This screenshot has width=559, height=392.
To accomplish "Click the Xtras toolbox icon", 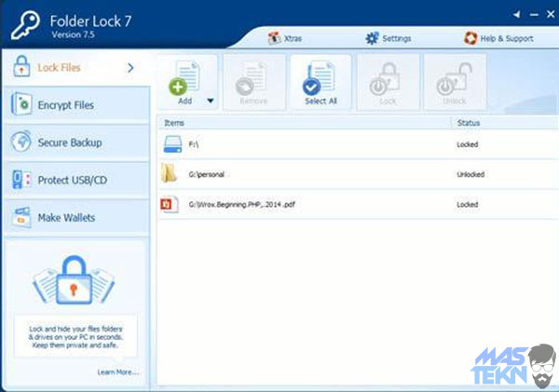I will pos(274,38).
